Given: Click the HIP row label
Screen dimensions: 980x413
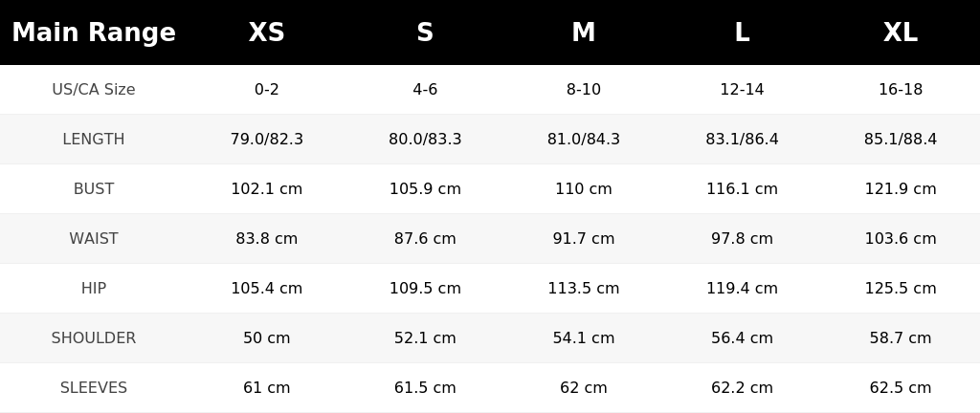Looking at the screenshot, I should click(94, 288).
